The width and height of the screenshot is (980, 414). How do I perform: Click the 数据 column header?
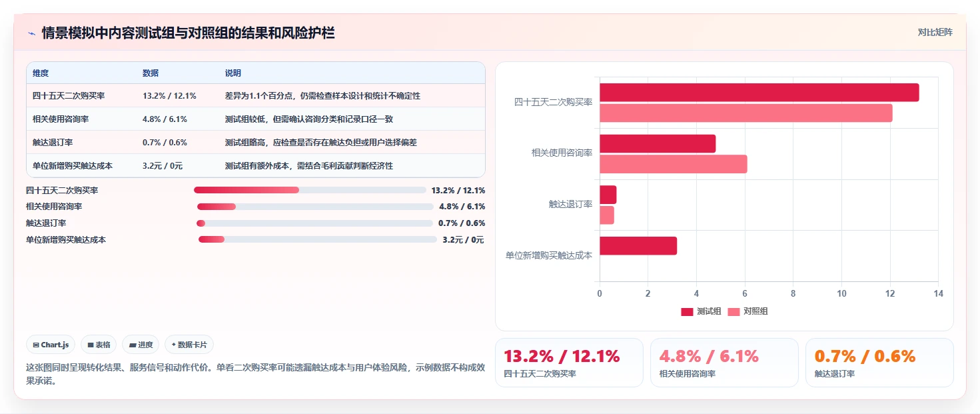pos(151,73)
